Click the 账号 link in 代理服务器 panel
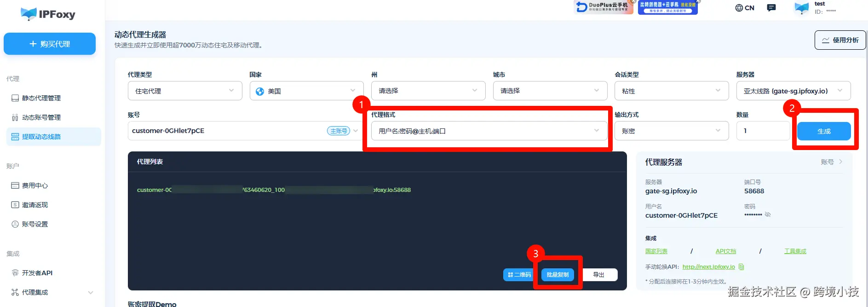868x307 pixels. click(x=832, y=162)
